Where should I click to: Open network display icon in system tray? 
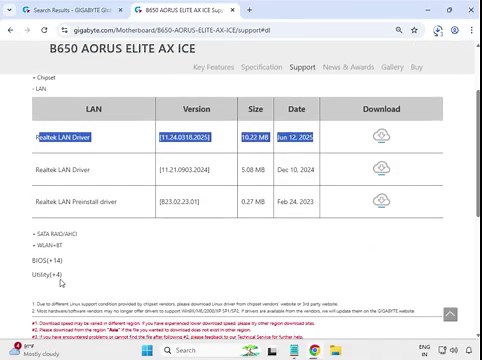point(442,350)
